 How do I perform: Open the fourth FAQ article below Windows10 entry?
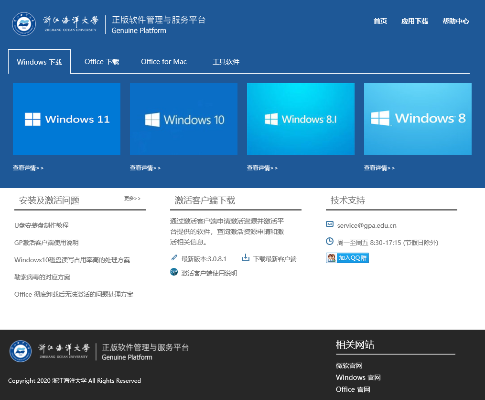tap(42, 277)
